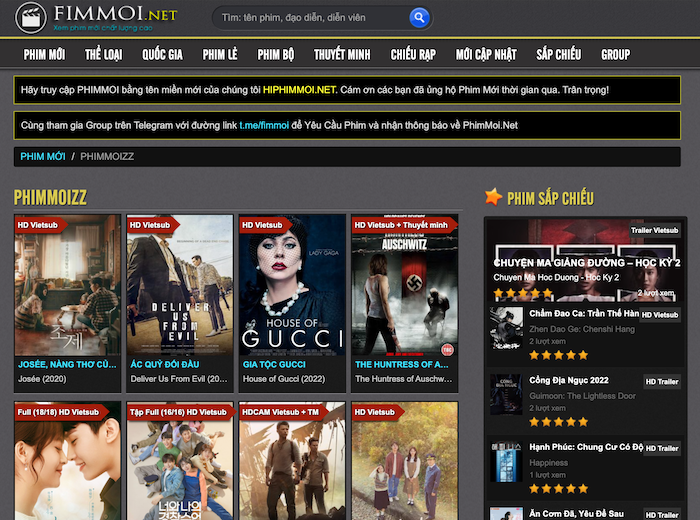Click the star rating under Happiness
The image size is (700, 520).
(x=558, y=489)
